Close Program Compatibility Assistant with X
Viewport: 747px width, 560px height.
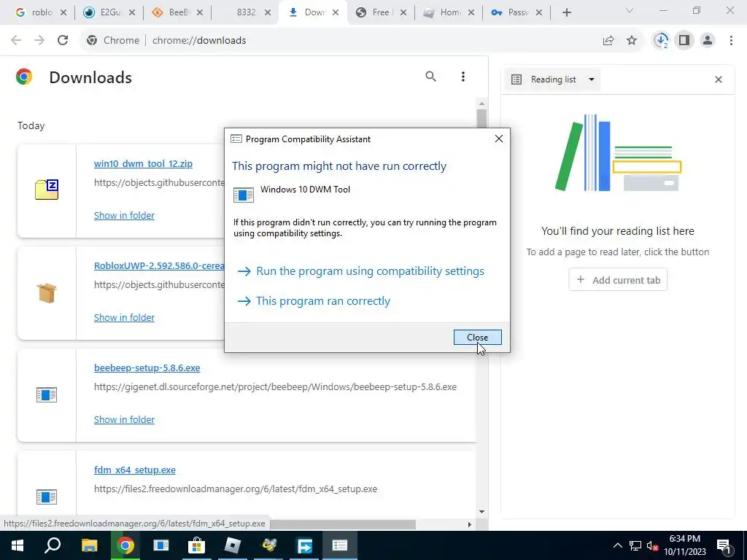click(x=499, y=139)
